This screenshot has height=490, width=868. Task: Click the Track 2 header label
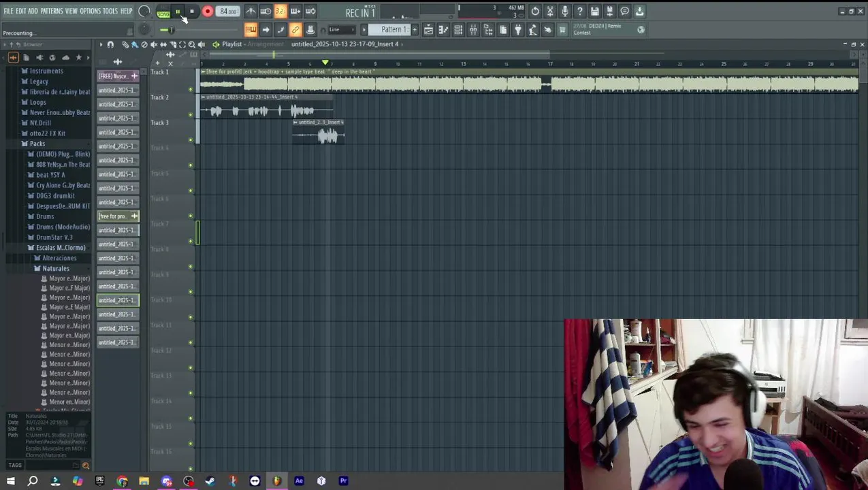tap(159, 97)
